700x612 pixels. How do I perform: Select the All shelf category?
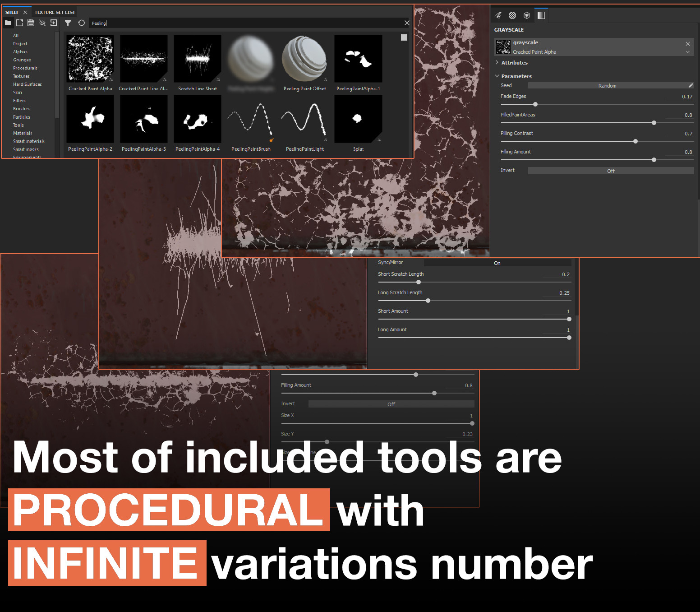16,35
